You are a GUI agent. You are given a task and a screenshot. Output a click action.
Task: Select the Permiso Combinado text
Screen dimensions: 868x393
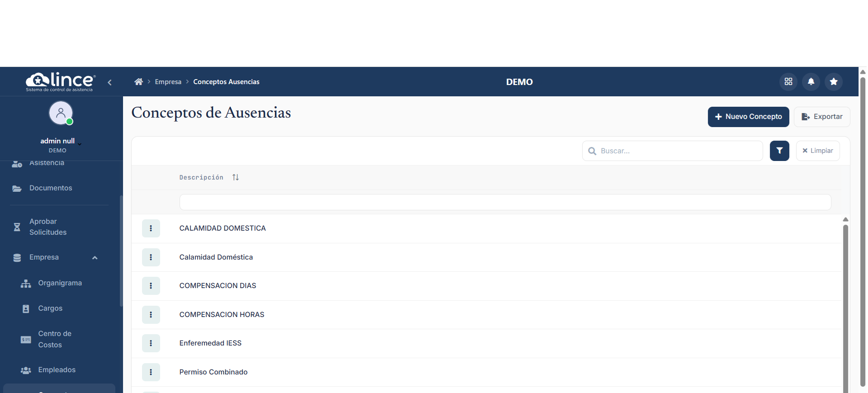213,372
